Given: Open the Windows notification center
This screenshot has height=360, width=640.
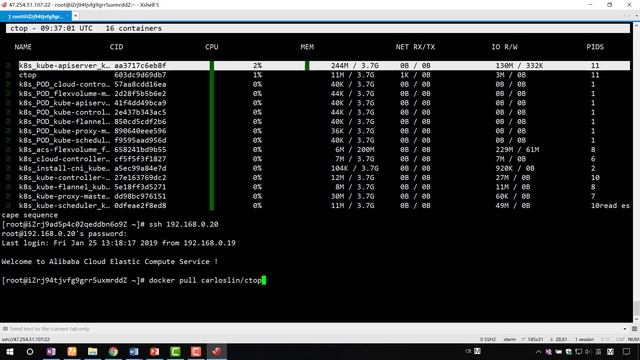Looking at the screenshot, I should point(627,352).
